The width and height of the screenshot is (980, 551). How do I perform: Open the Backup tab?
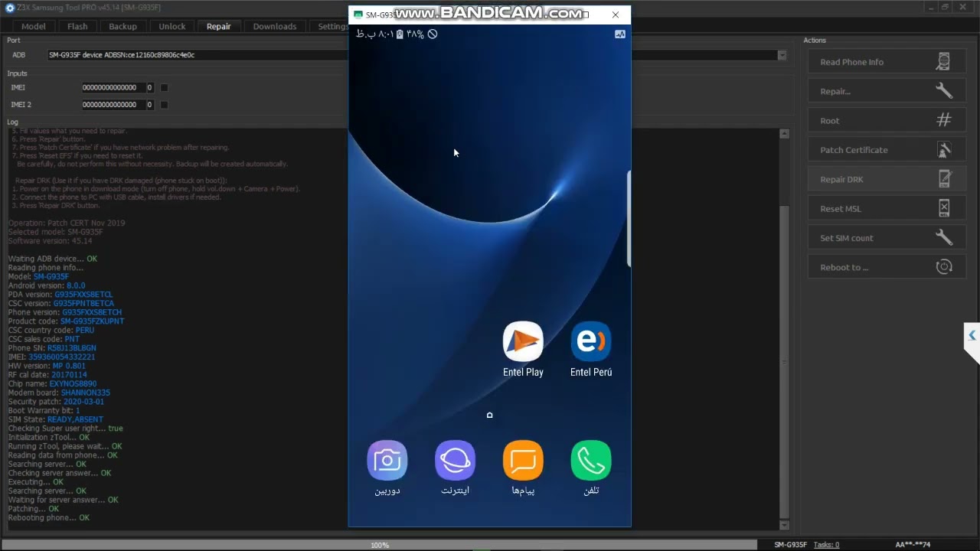[122, 26]
